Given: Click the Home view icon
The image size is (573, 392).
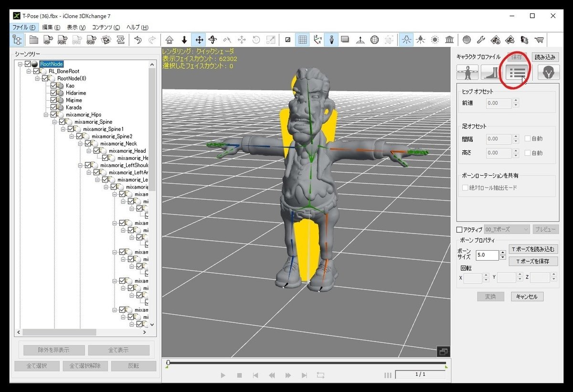Looking at the screenshot, I should coord(170,40).
